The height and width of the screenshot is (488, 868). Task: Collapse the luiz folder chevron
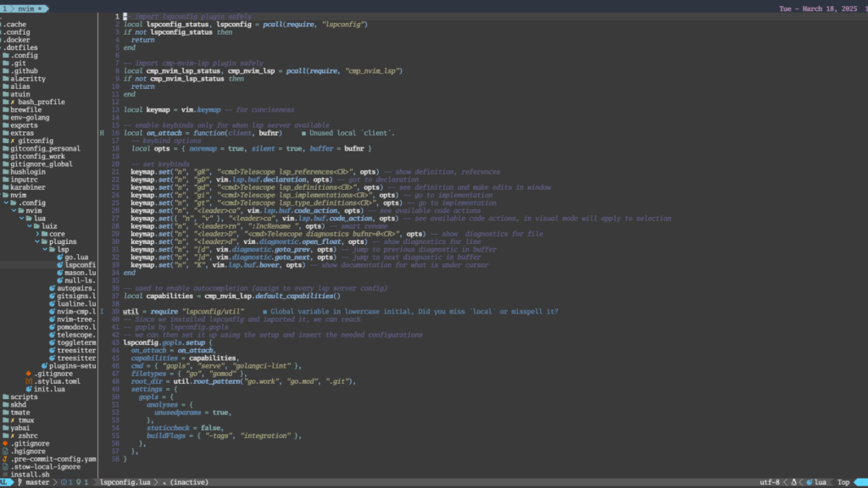point(30,225)
